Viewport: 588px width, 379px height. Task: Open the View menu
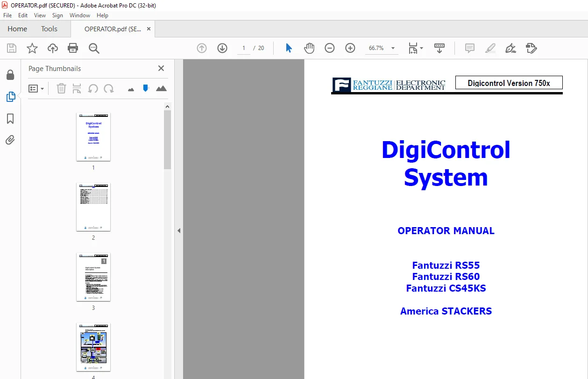(40, 15)
